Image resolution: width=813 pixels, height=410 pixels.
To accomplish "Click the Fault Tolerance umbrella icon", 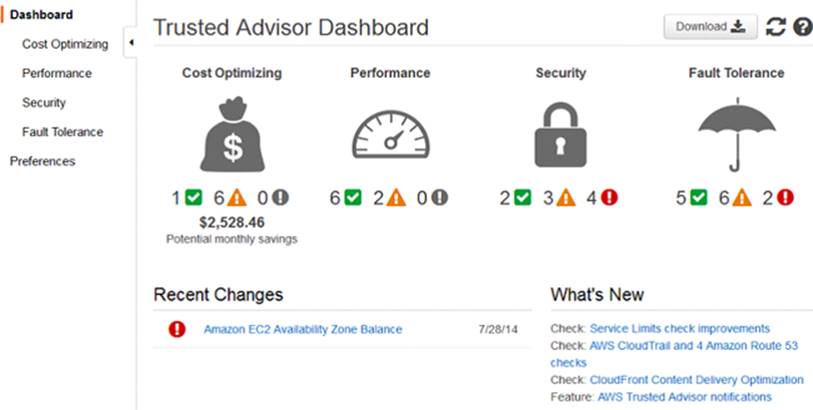I will (736, 134).
